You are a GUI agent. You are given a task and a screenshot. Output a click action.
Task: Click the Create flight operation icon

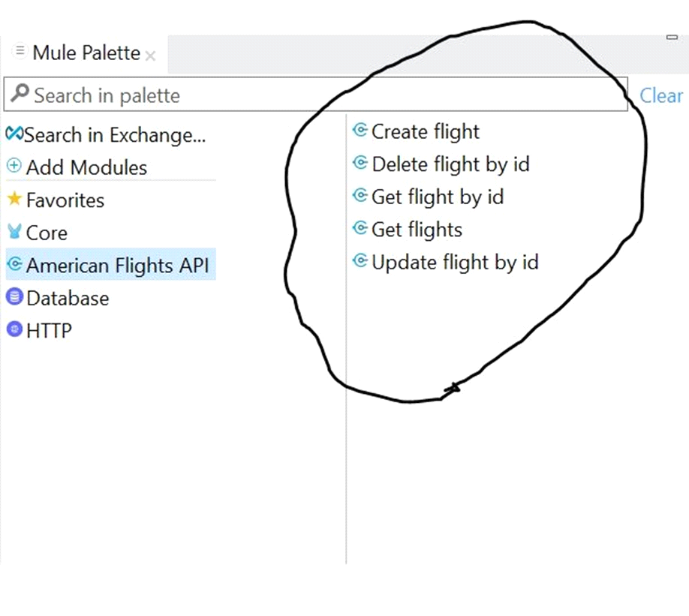pyautogui.click(x=360, y=130)
